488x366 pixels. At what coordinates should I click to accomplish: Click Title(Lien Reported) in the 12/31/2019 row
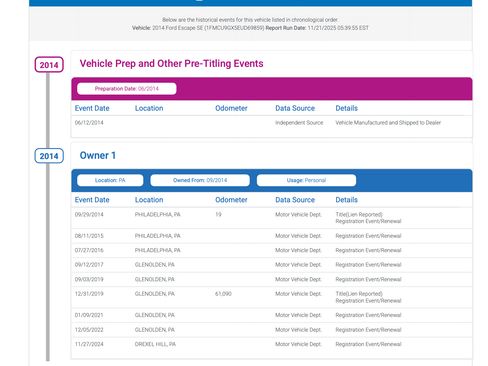(x=359, y=294)
